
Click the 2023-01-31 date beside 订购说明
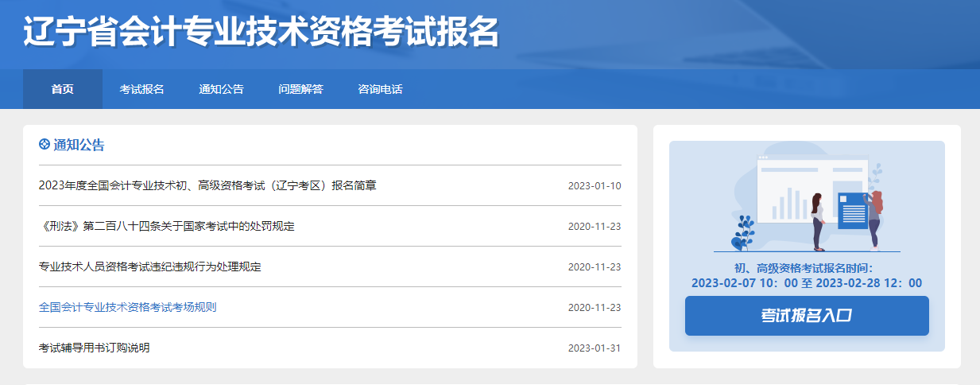[x=594, y=348]
